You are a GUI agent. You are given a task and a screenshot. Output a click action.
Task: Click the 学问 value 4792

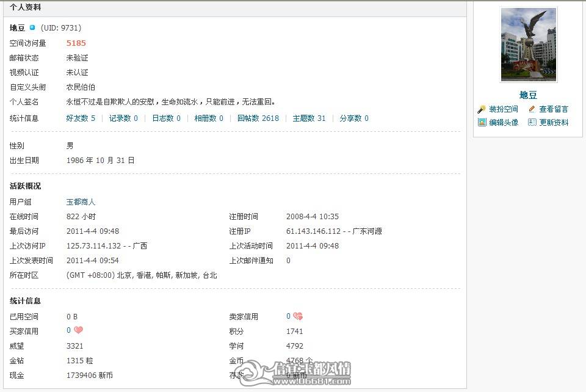[294, 346]
